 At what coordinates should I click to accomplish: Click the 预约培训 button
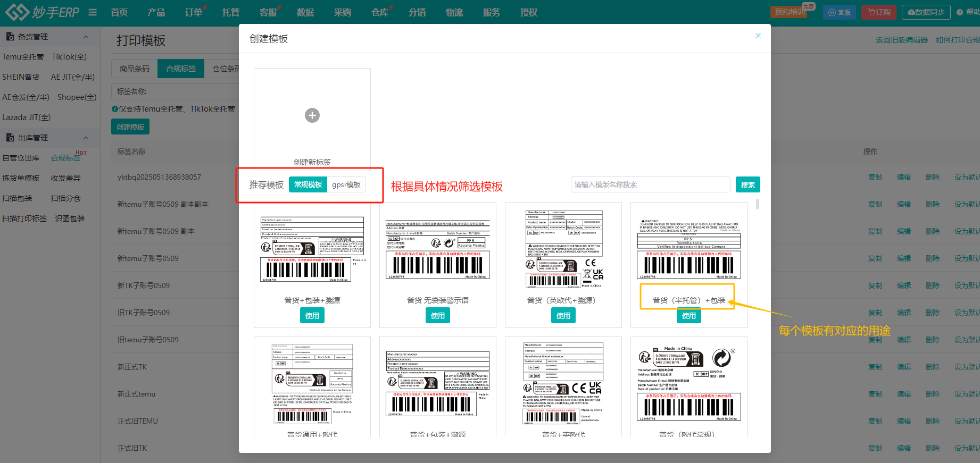click(788, 12)
